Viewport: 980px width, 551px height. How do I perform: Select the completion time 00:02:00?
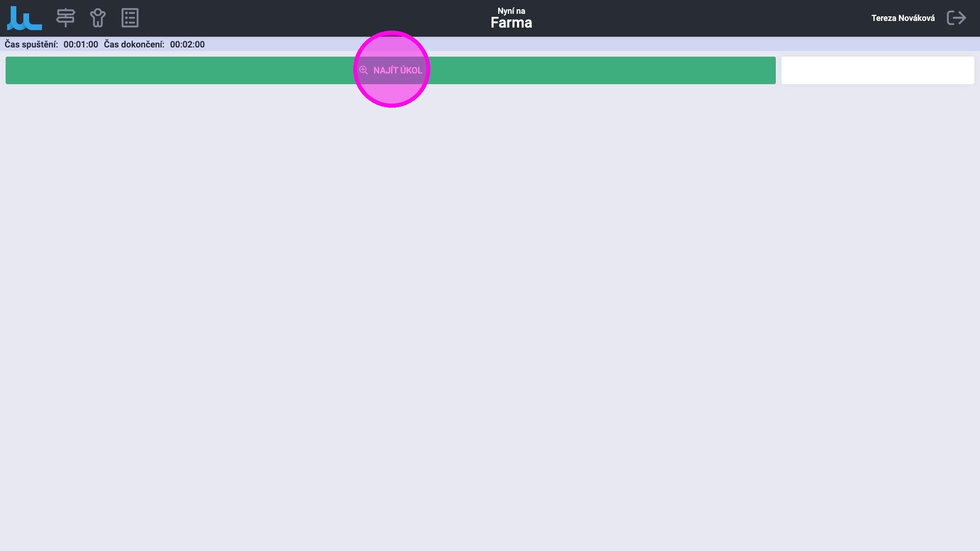click(x=187, y=44)
